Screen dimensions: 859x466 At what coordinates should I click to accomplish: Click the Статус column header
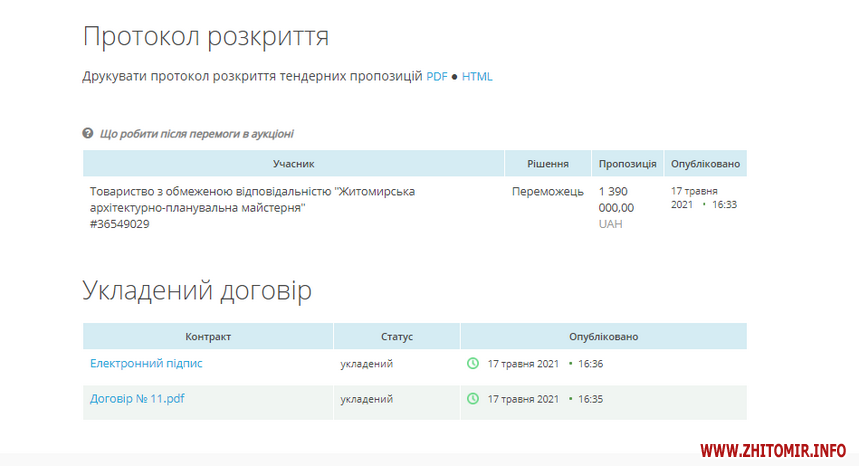[x=397, y=337]
